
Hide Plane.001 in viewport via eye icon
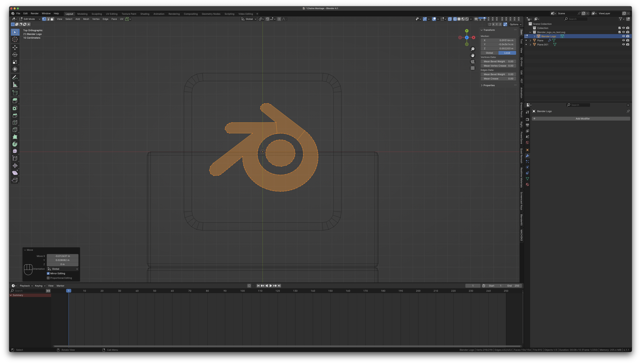(x=623, y=44)
